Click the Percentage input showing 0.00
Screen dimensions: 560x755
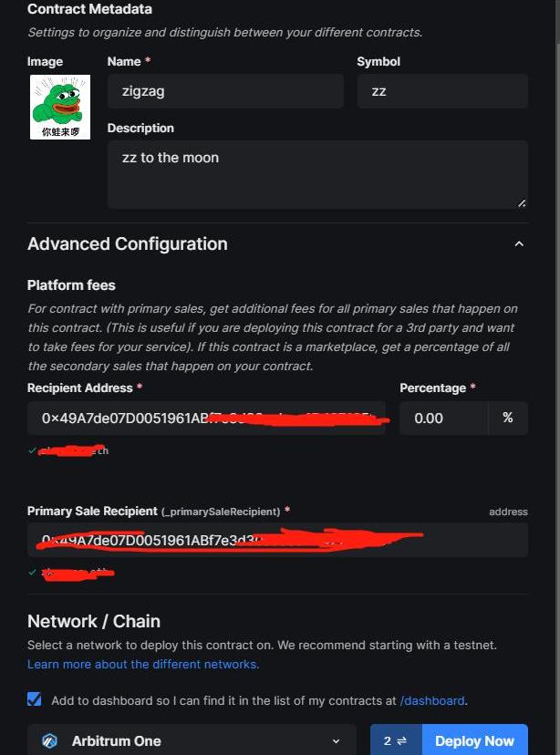click(443, 418)
